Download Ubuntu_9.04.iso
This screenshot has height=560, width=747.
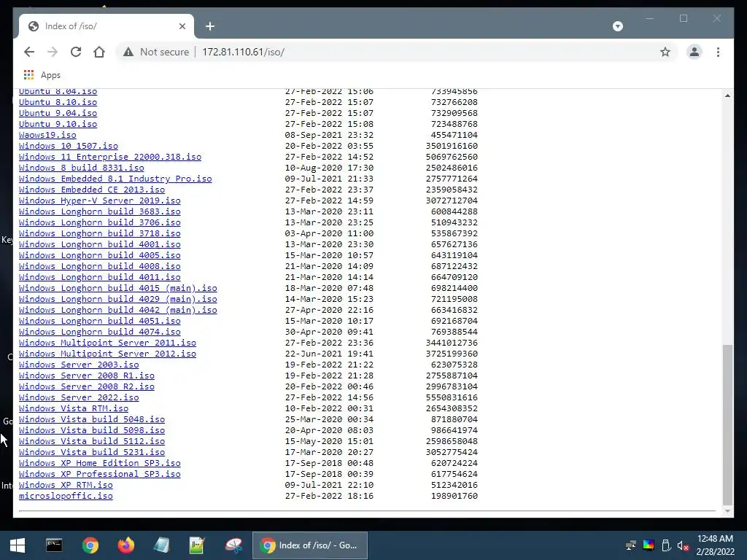[58, 113]
